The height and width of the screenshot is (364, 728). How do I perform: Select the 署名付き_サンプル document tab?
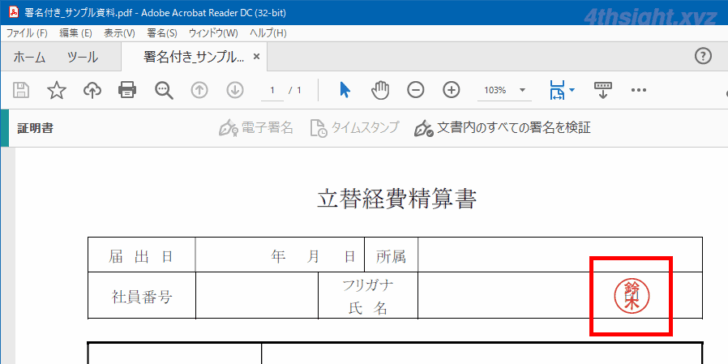(x=194, y=57)
